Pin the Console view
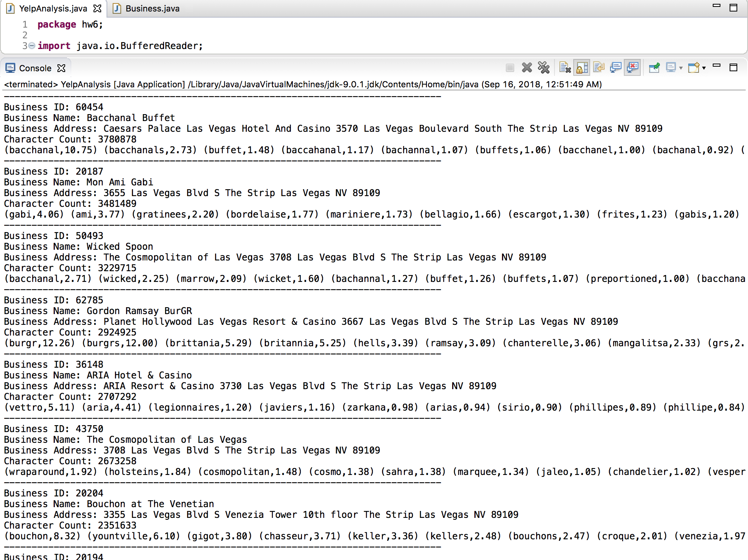Viewport: 748px width, 560px height. [x=654, y=68]
